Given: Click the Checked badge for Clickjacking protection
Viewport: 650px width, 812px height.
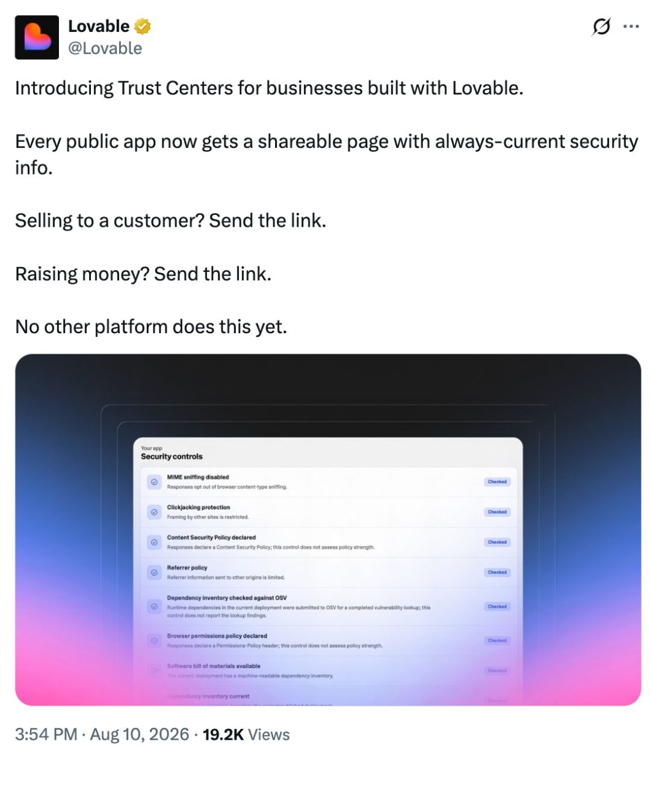Looking at the screenshot, I should click(497, 512).
